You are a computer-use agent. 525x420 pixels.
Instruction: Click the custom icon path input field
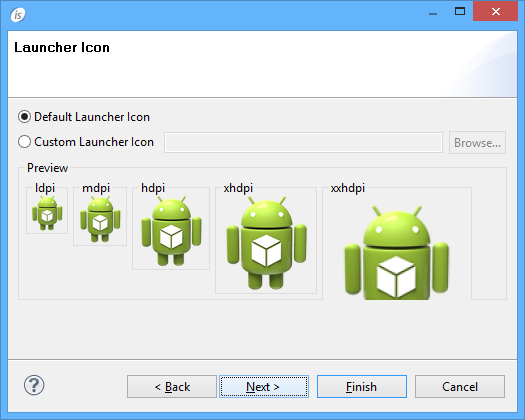303,143
